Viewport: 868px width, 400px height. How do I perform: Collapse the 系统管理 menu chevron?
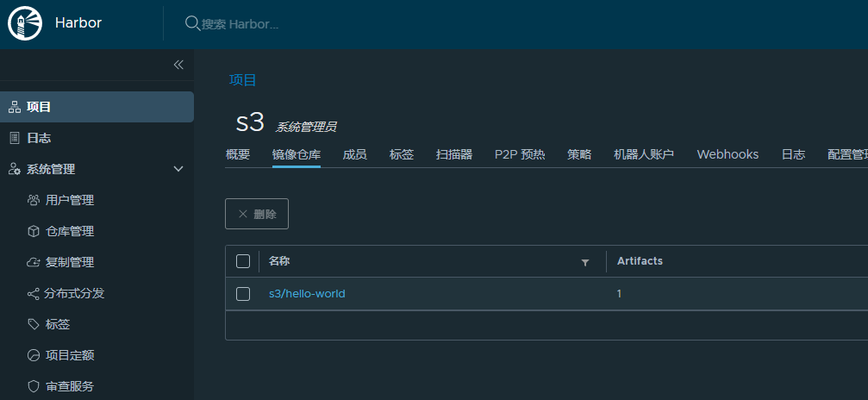[x=178, y=169]
